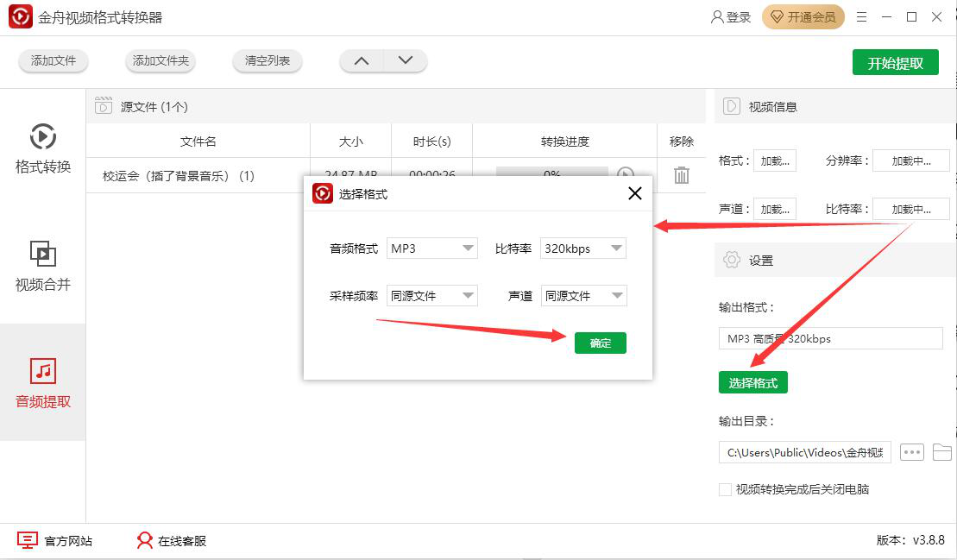
Task: Clear the list with 清空列表
Action: pyautogui.click(x=268, y=60)
